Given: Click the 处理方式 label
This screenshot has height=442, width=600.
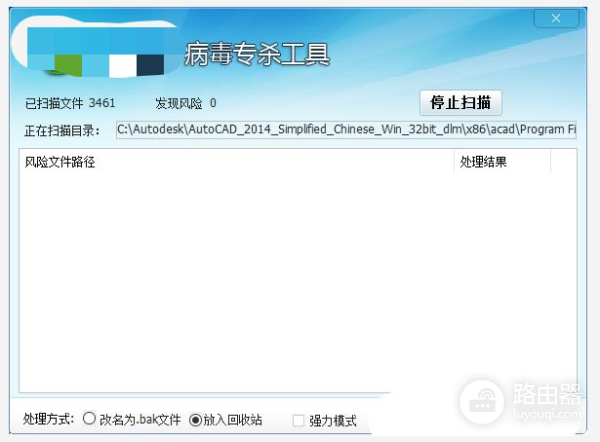Looking at the screenshot, I should click(x=48, y=419).
